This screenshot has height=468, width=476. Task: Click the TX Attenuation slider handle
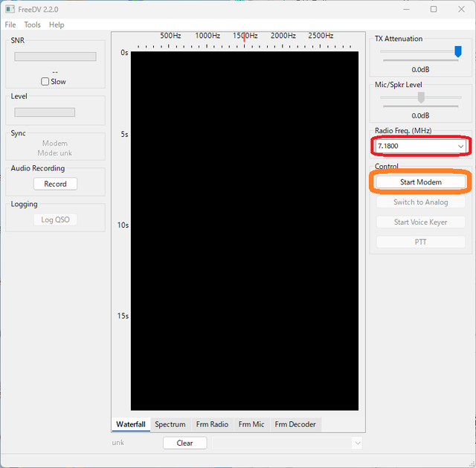click(458, 51)
